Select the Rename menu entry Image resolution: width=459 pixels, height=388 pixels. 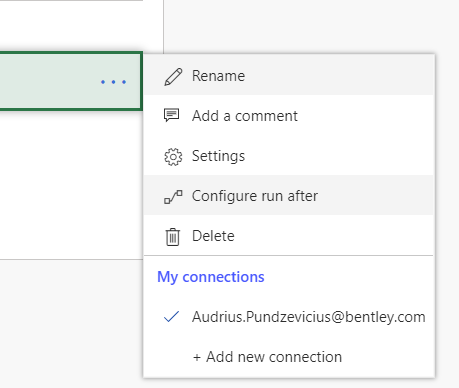pos(289,76)
